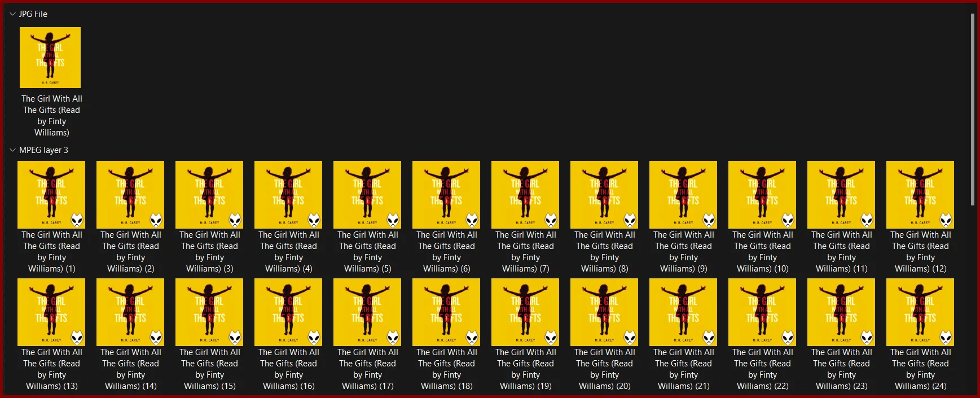This screenshot has height=398, width=980.
Task: Select MP3 file icon numbered (7)
Action: pos(525,195)
